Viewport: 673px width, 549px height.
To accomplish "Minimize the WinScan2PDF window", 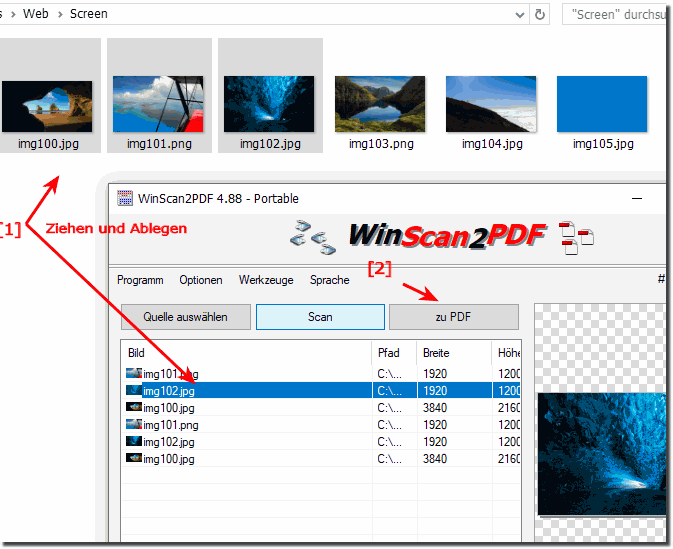I will (x=637, y=198).
